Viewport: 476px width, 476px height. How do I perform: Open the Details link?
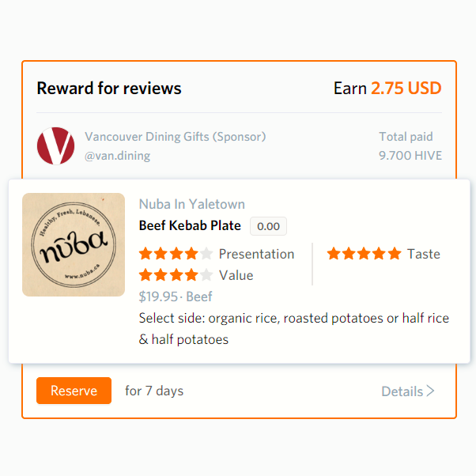[402, 391]
